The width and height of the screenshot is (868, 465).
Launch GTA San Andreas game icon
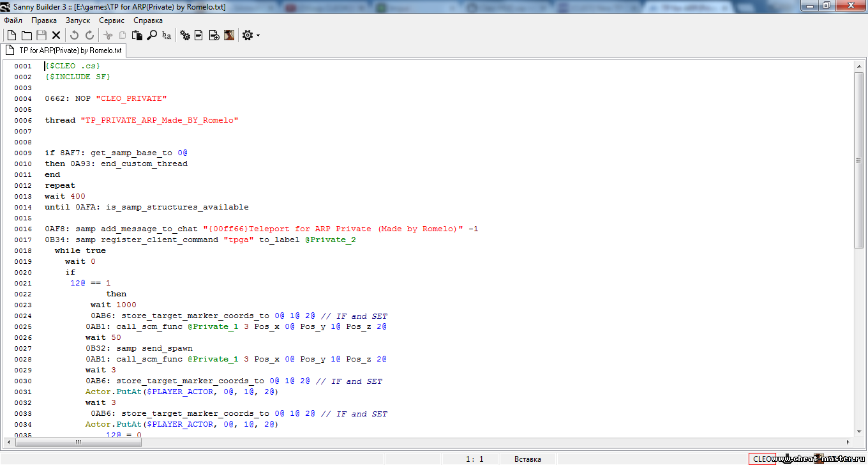tap(228, 36)
